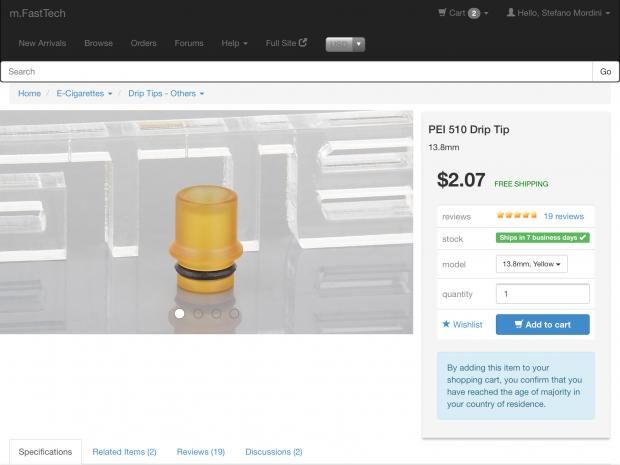The height and width of the screenshot is (465, 620).
Task: View Orders page
Action: tap(144, 43)
